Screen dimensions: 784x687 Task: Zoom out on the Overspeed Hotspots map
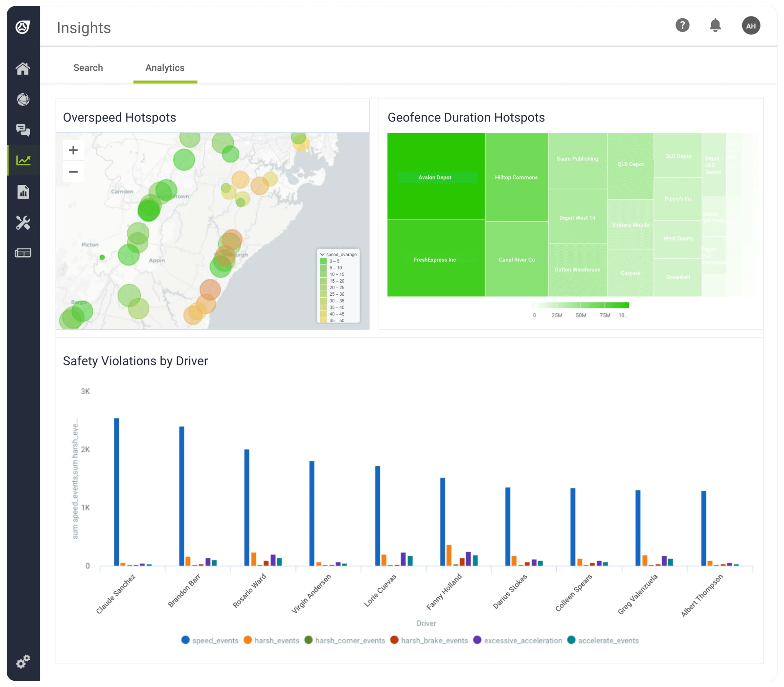coord(73,171)
